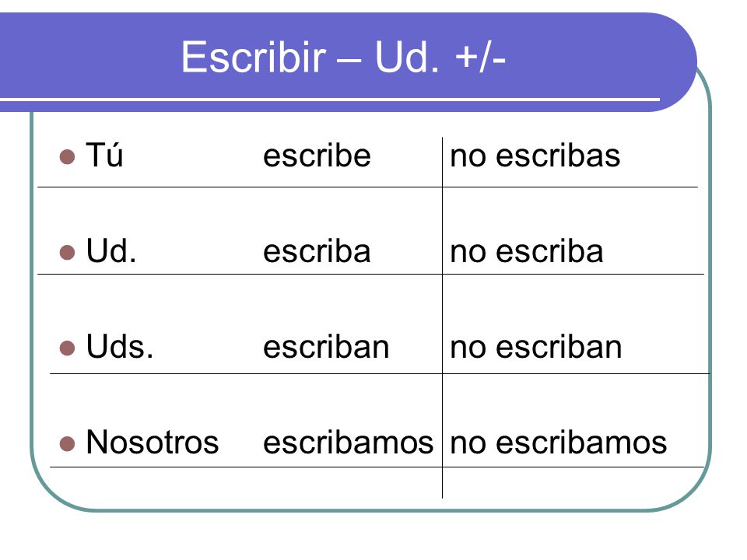Click the bullet beside Uds.
This screenshot has height=560, width=747.
coord(67,348)
